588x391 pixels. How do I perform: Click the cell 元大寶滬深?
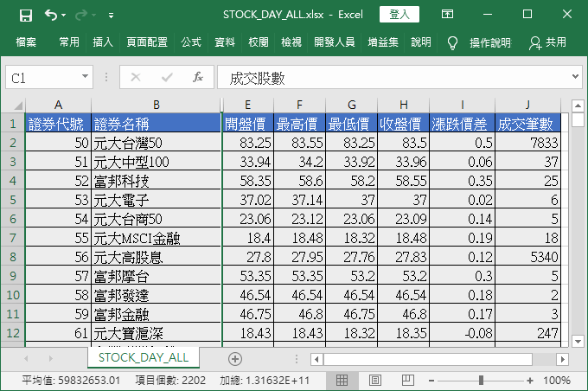coord(157,333)
